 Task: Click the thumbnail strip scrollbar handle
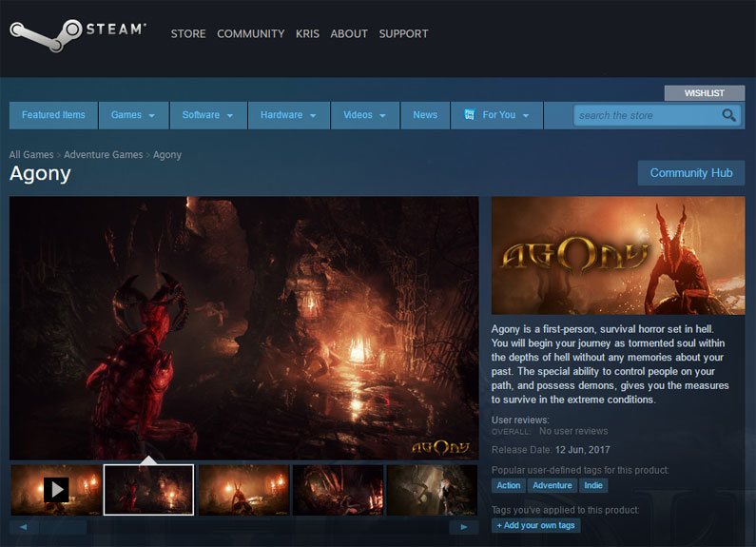pyautogui.click(x=63, y=527)
